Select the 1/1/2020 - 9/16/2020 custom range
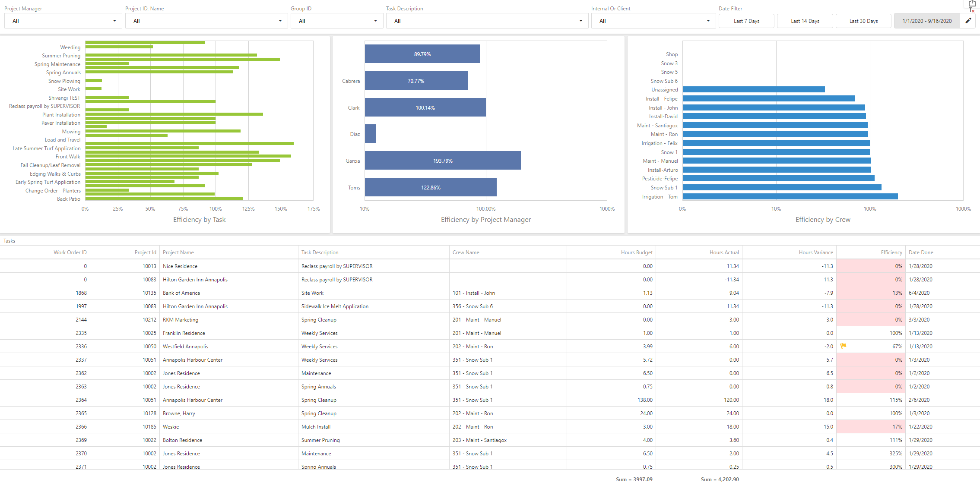 (x=927, y=21)
